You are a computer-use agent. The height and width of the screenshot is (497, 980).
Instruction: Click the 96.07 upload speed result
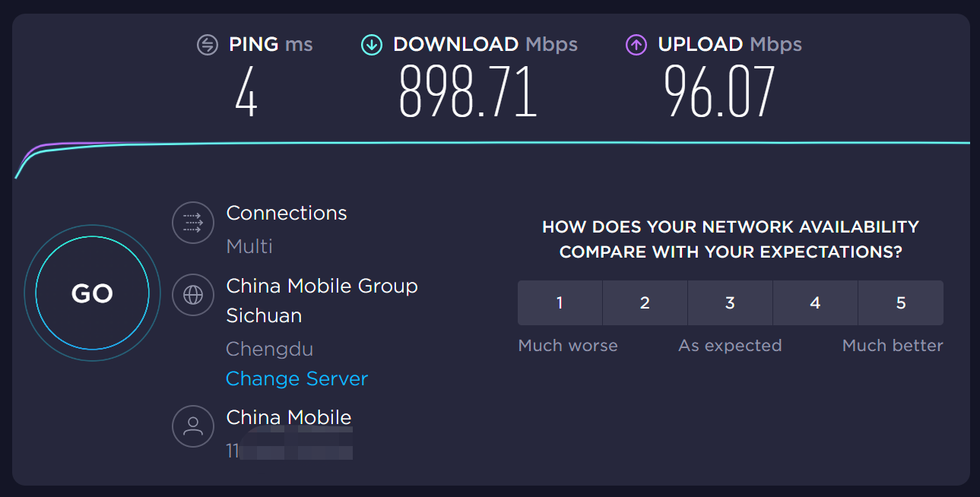click(x=719, y=91)
